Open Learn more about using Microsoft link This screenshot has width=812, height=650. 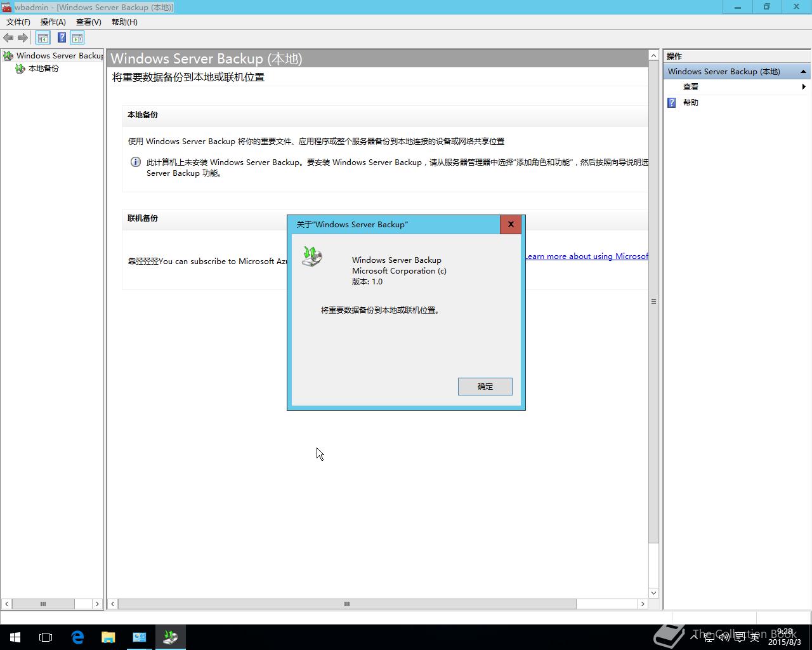[x=586, y=256]
